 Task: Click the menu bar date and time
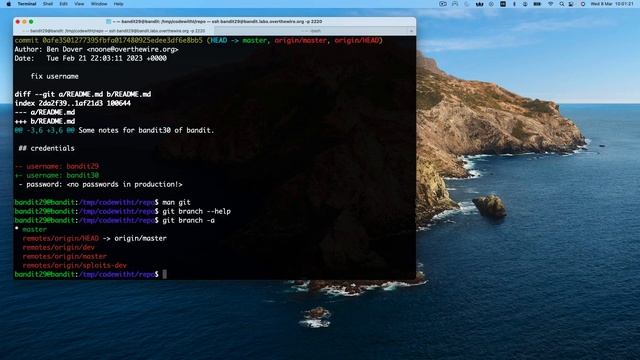(x=612, y=4)
